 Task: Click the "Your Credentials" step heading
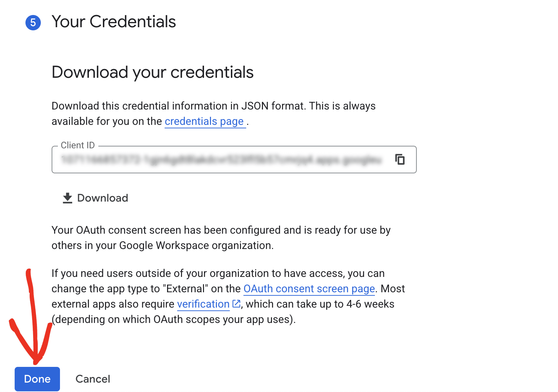point(114,22)
